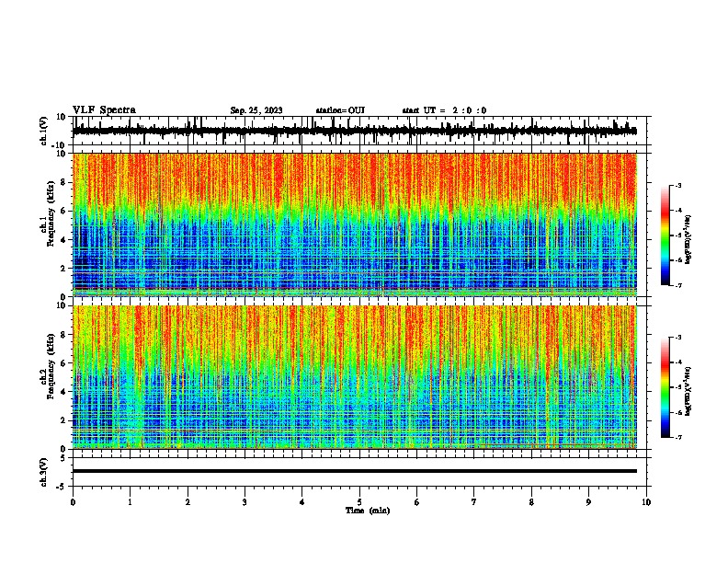This screenshot has width=728, height=563.
Task: Click the ch.2 "Frequency (kHz)" axis label
Action: tap(51, 366)
